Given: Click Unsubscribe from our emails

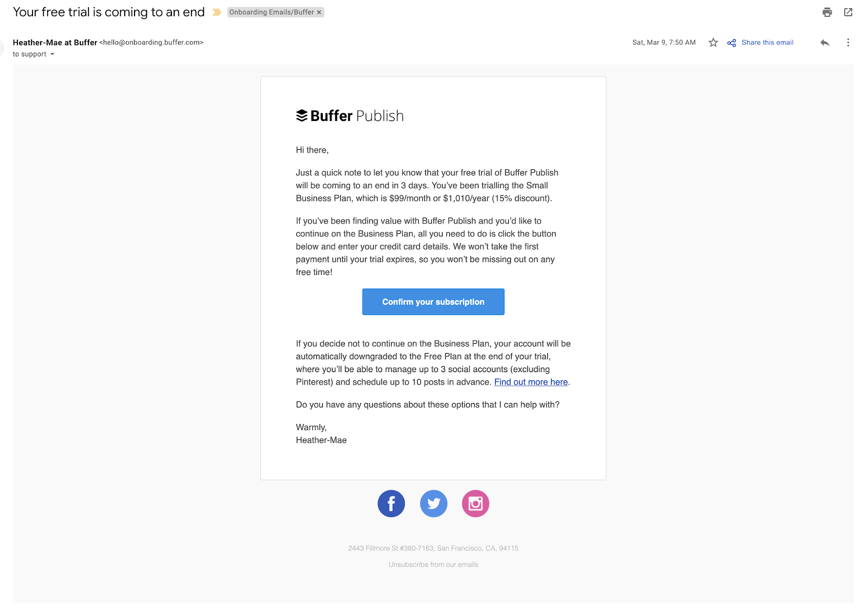Looking at the screenshot, I should (433, 565).
